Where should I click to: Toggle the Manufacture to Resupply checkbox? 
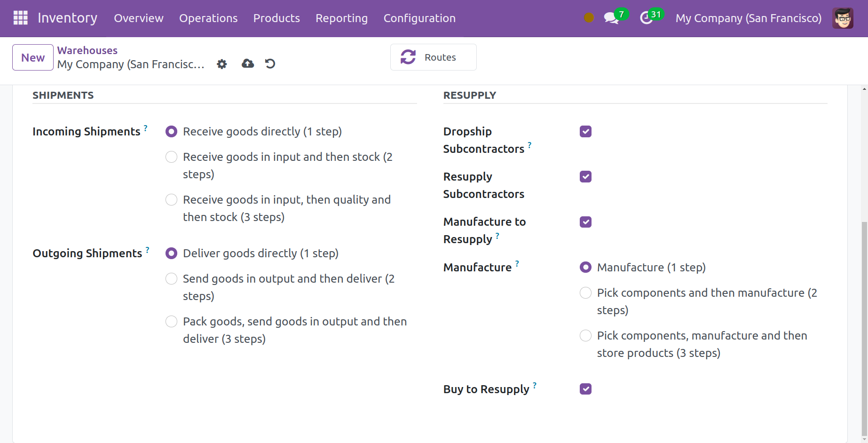click(585, 222)
